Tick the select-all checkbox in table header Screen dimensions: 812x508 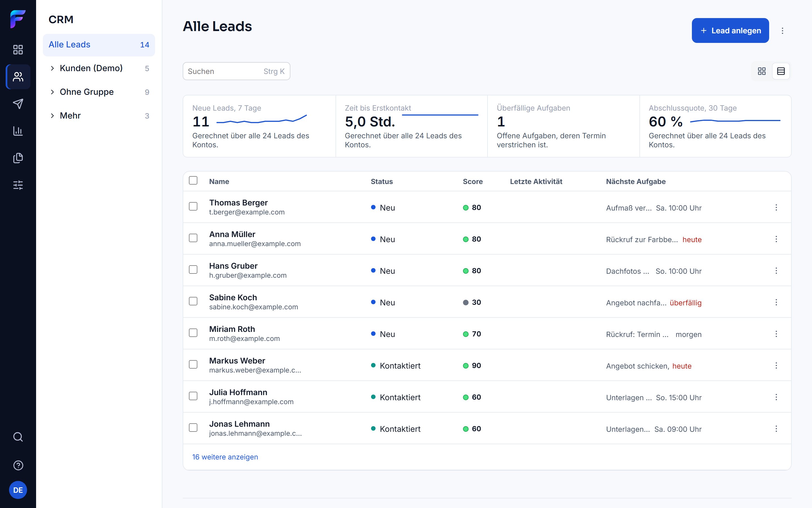pyautogui.click(x=193, y=180)
